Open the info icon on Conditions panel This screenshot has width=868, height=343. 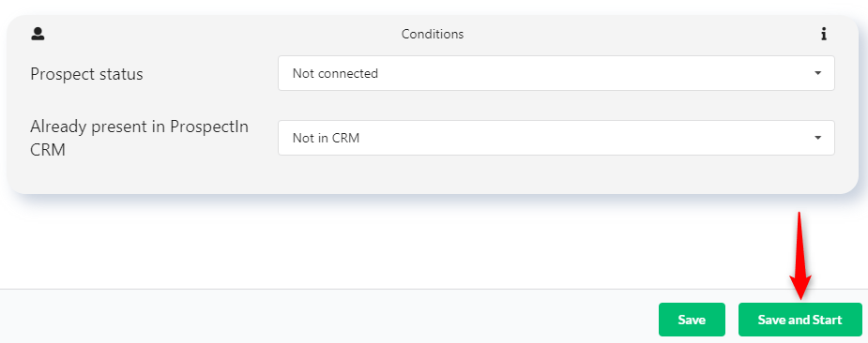coord(824,35)
